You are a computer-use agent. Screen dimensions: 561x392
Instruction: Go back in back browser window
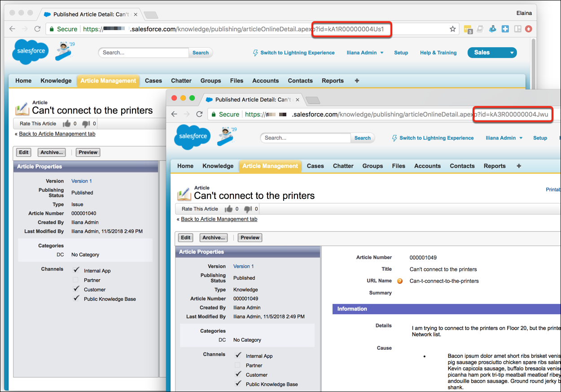[x=12, y=29]
